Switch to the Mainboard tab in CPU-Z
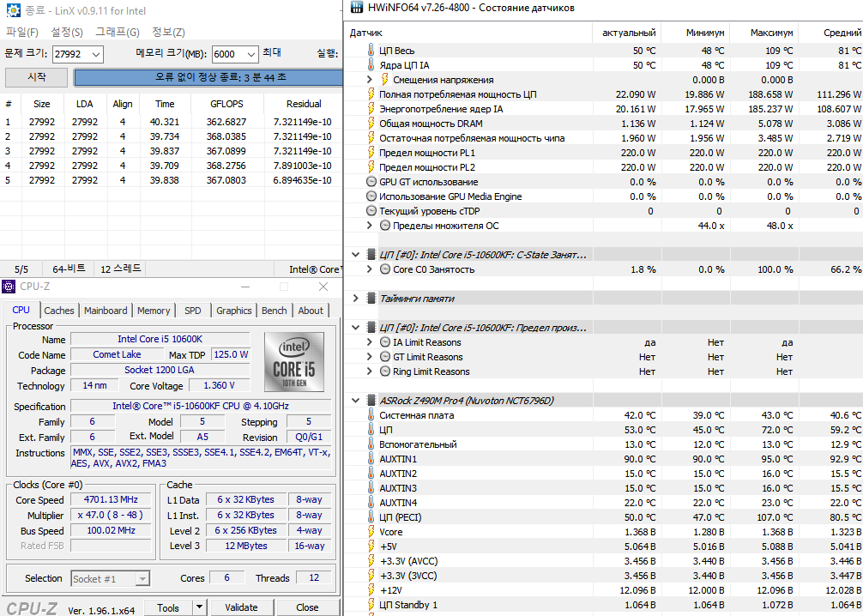Image resolution: width=863 pixels, height=616 pixels. tap(106, 311)
